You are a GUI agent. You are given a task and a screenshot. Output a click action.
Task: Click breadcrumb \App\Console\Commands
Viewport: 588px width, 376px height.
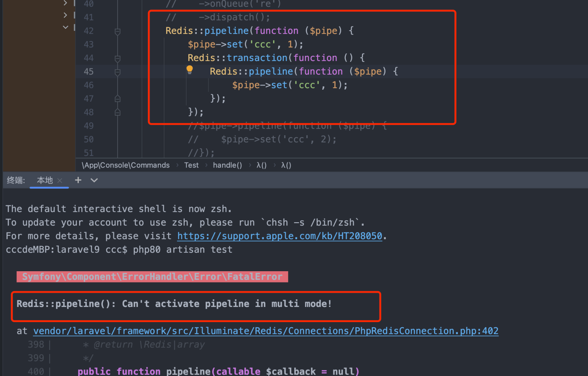click(x=126, y=165)
